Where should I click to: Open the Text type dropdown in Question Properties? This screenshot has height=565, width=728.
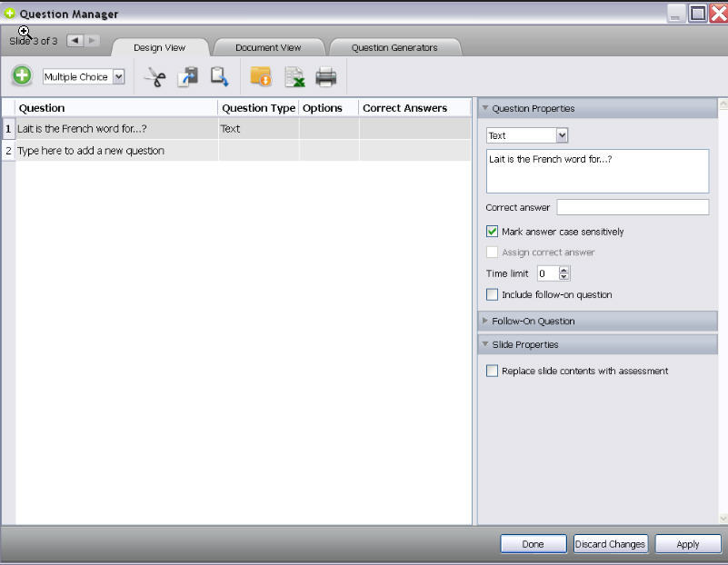click(562, 135)
